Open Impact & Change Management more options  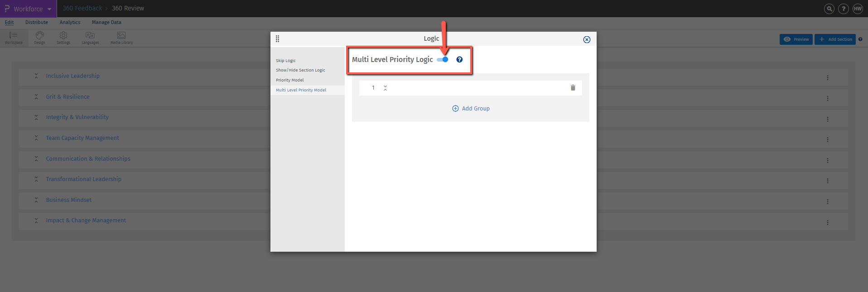click(828, 223)
